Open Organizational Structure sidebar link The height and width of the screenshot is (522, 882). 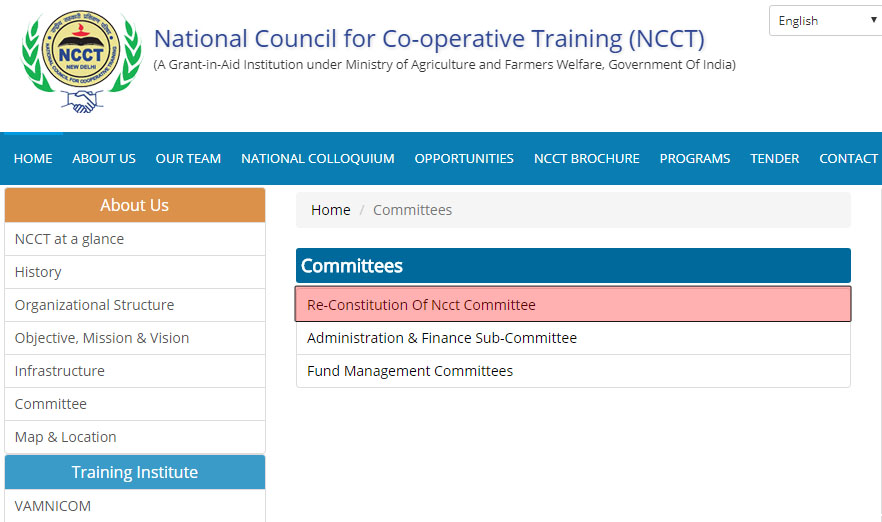pos(94,305)
